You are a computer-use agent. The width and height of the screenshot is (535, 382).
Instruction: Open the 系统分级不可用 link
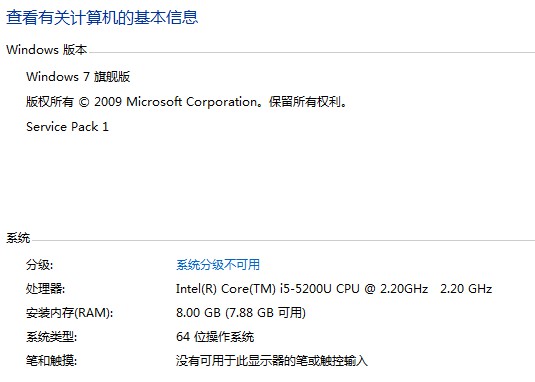click(x=218, y=265)
